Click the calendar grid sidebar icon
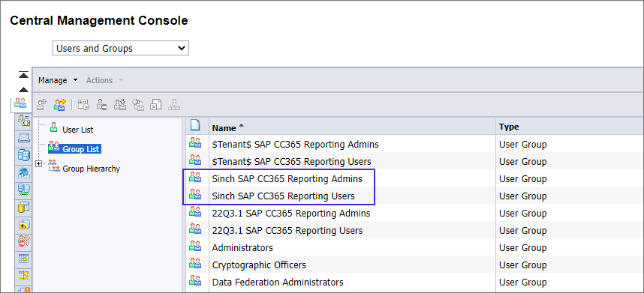The image size is (644, 293). coord(24,259)
